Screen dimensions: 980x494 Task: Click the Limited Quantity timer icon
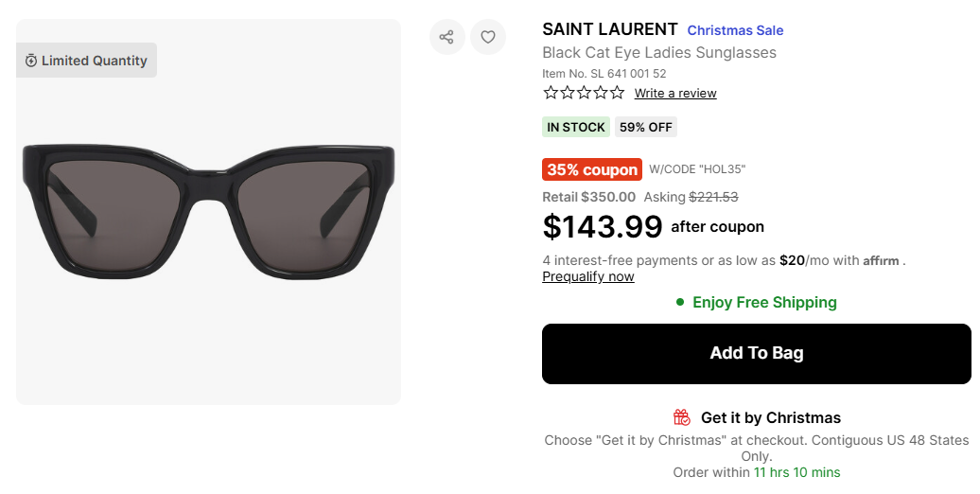point(31,61)
